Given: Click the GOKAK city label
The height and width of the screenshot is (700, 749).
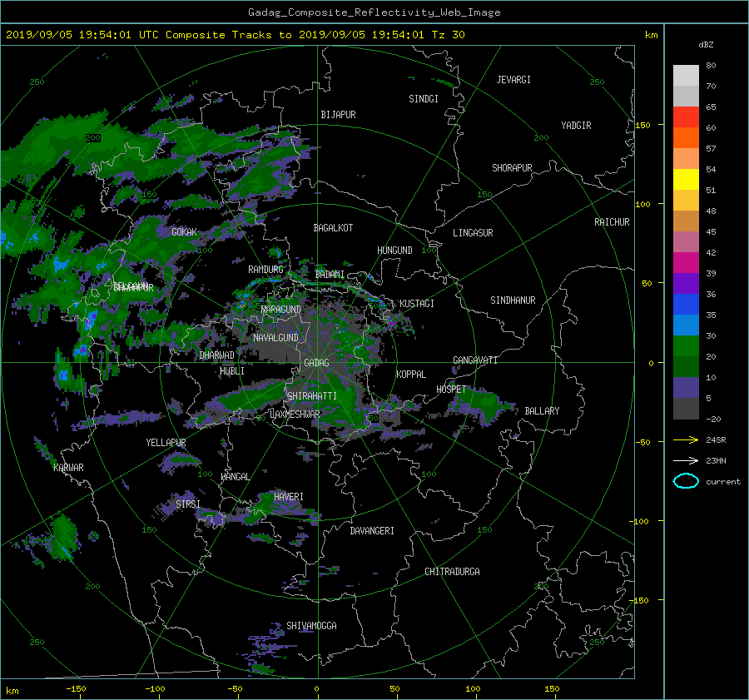Looking at the screenshot, I should (184, 232).
